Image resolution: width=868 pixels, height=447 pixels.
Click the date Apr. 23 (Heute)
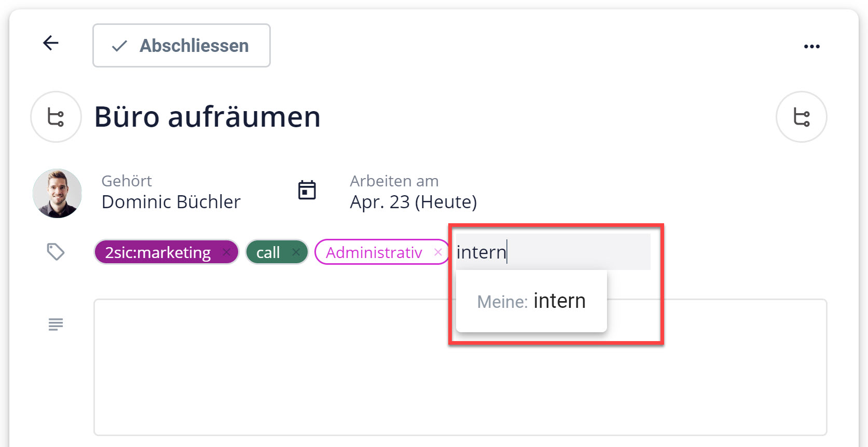click(412, 202)
